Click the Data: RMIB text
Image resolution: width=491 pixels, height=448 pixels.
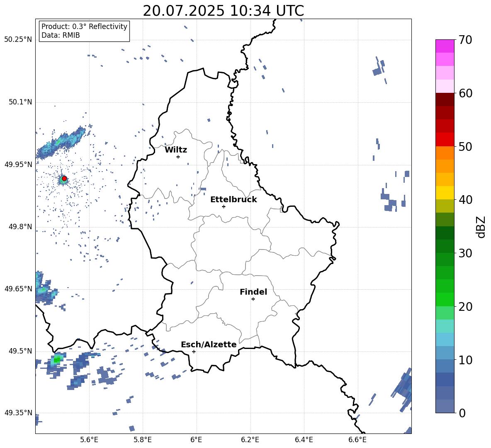[x=61, y=35]
